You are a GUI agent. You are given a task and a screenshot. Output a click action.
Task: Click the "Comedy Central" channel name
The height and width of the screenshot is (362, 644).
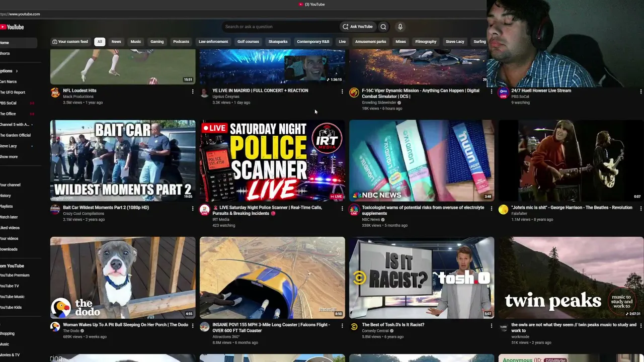click(375, 331)
